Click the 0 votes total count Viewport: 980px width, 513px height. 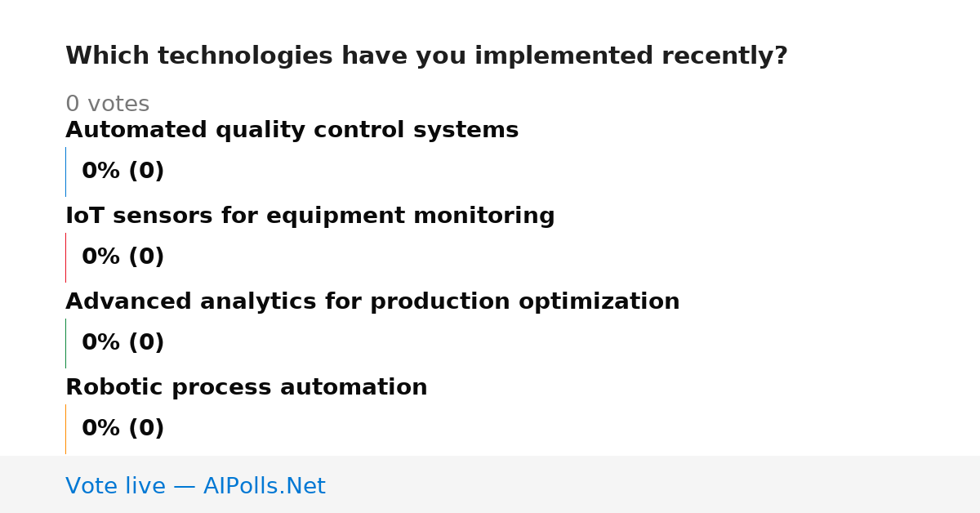point(107,105)
